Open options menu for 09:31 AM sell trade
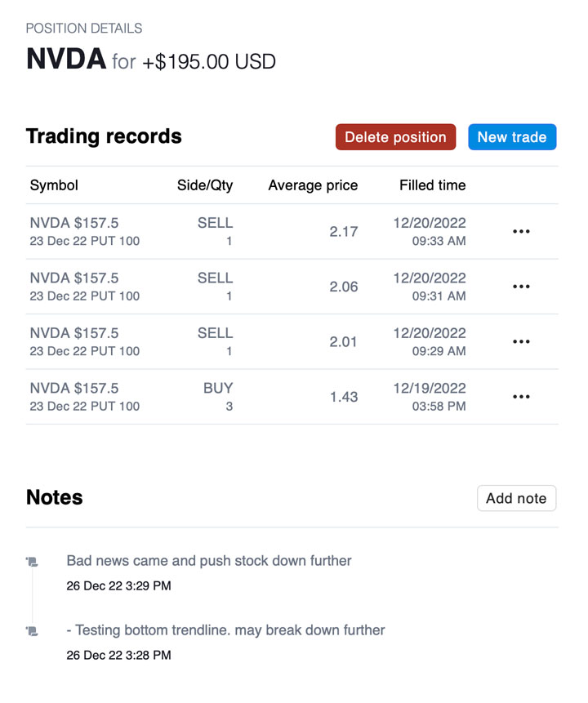The image size is (588, 703). 521,287
